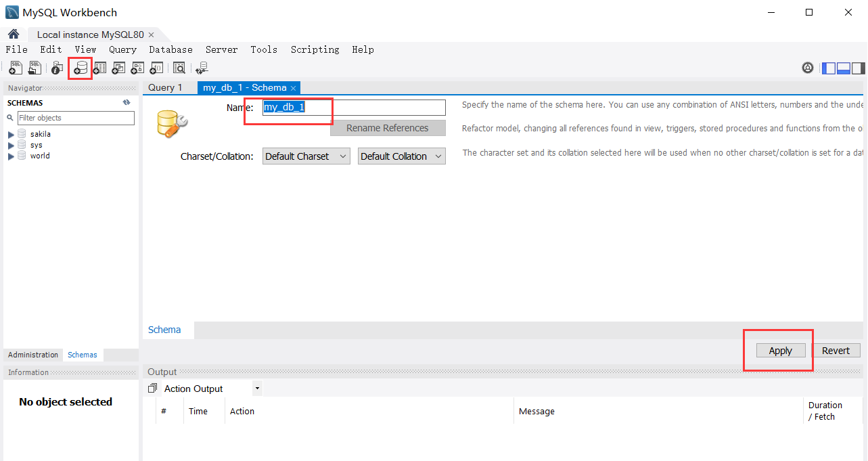This screenshot has height=461, width=868.
Task: Open the Default Collation dropdown
Action: 402,156
